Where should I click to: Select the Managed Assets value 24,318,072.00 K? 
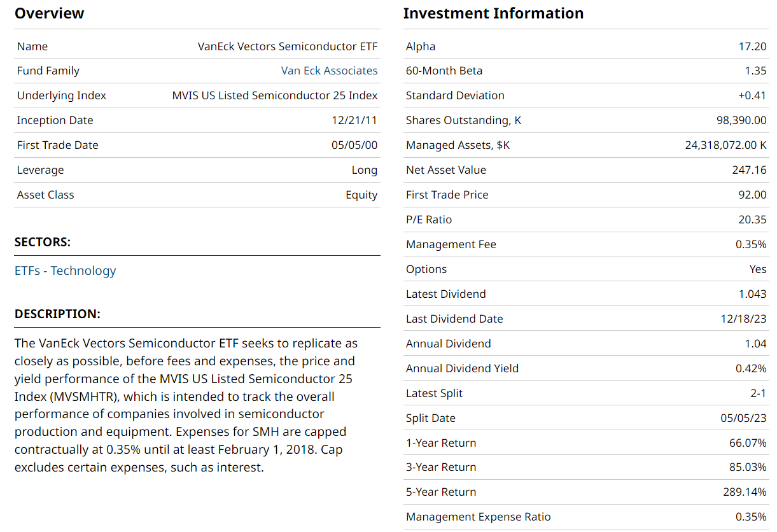[x=725, y=145]
